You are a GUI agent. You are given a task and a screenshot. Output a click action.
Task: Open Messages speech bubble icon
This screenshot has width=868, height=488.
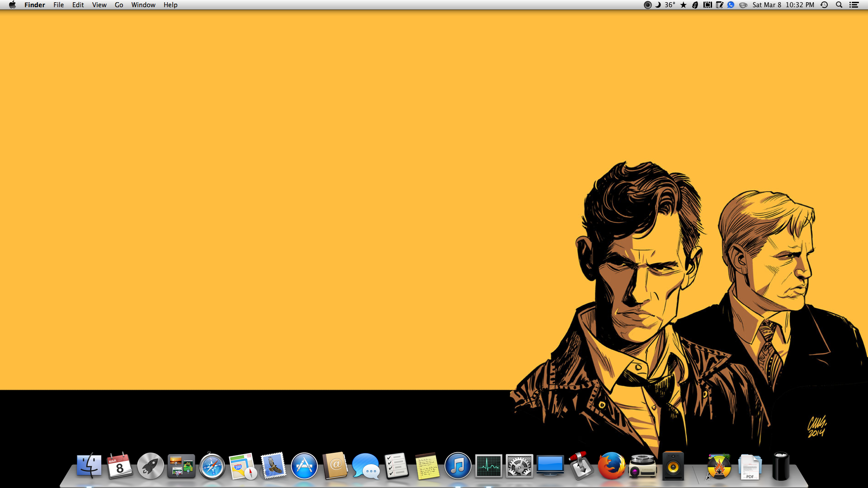click(366, 466)
